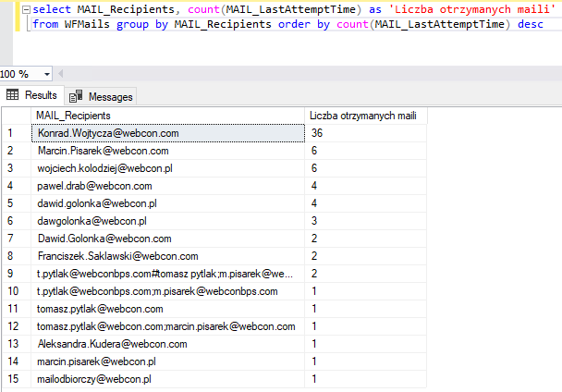
Task: Select cell wojciech.kolodziej@webcon.pl
Action: pyautogui.click(x=167, y=168)
